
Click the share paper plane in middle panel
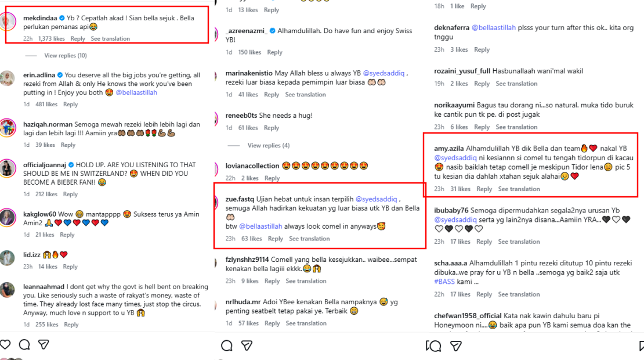pyautogui.click(x=247, y=345)
